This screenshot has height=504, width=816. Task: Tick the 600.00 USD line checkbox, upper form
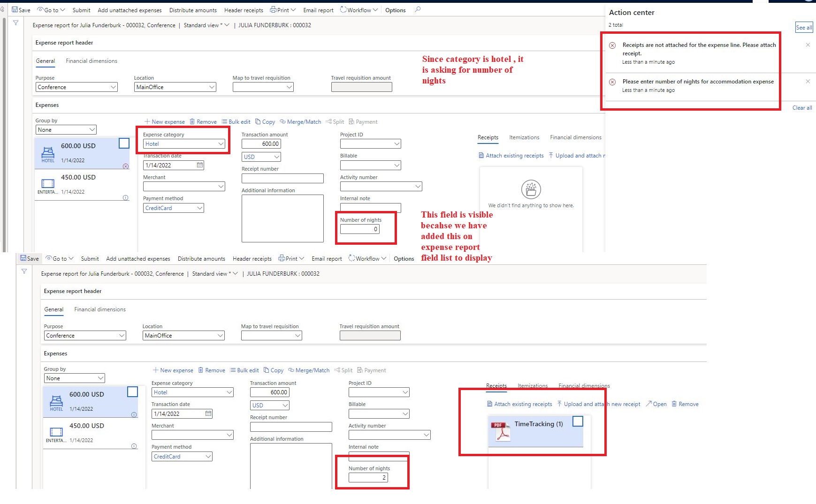pos(124,143)
